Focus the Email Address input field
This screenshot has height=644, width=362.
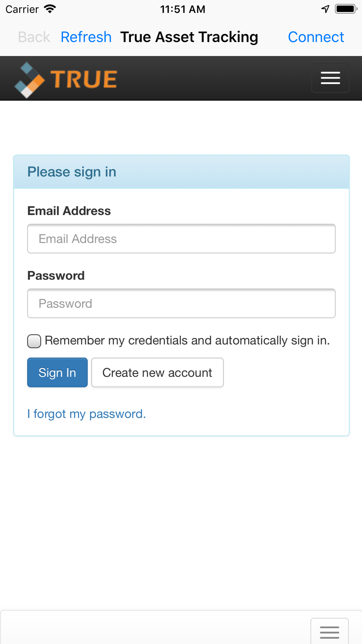coord(181,239)
